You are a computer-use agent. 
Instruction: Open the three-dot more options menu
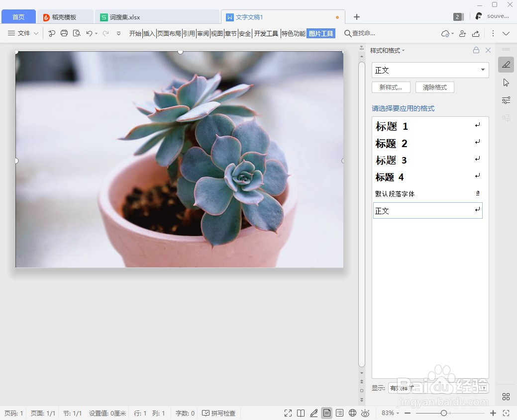tap(493, 34)
